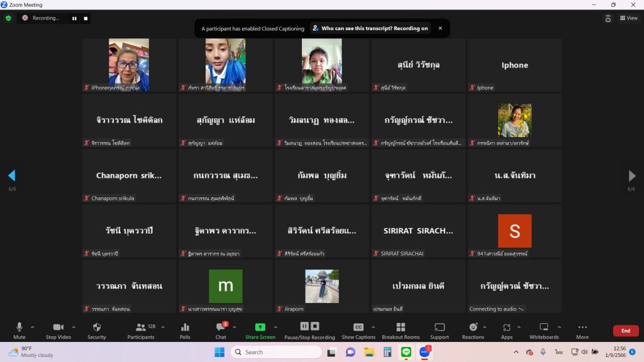The image size is (644, 362).
Task: Open Breakout Rooms
Action: [401, 330]
